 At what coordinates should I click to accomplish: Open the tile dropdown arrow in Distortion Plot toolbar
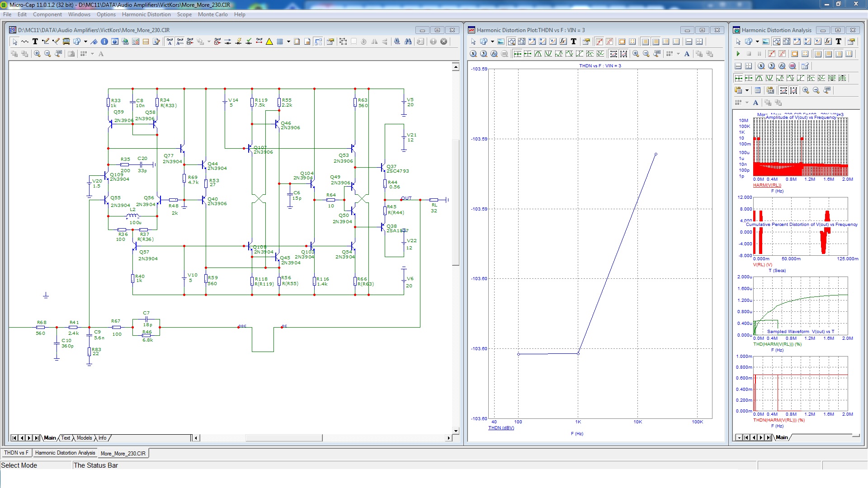pos(678,54)
